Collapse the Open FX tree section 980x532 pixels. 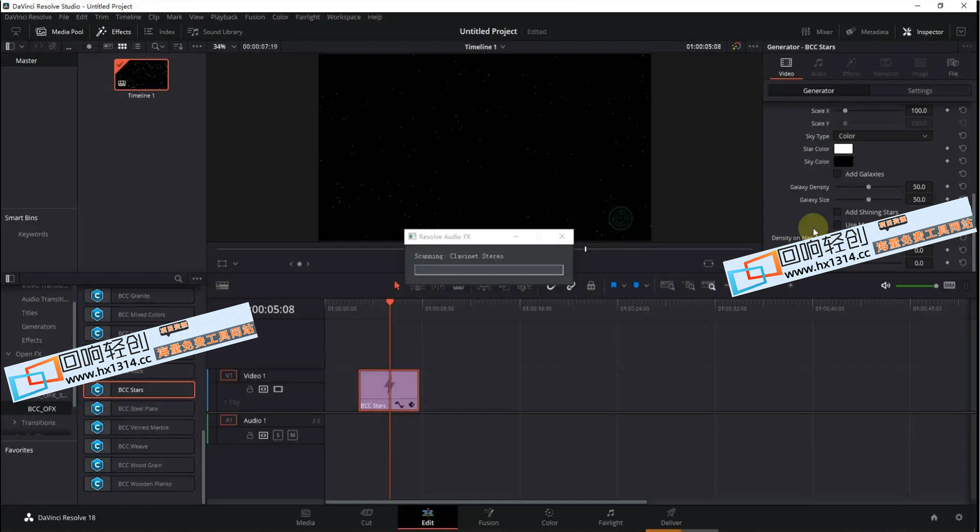pos(8,354)
